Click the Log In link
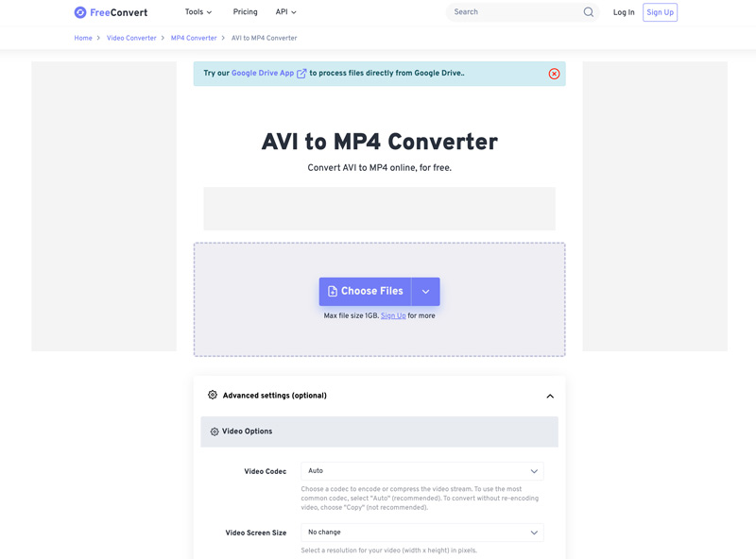Screen dimensions: 756x559 (x=624, y=12)
